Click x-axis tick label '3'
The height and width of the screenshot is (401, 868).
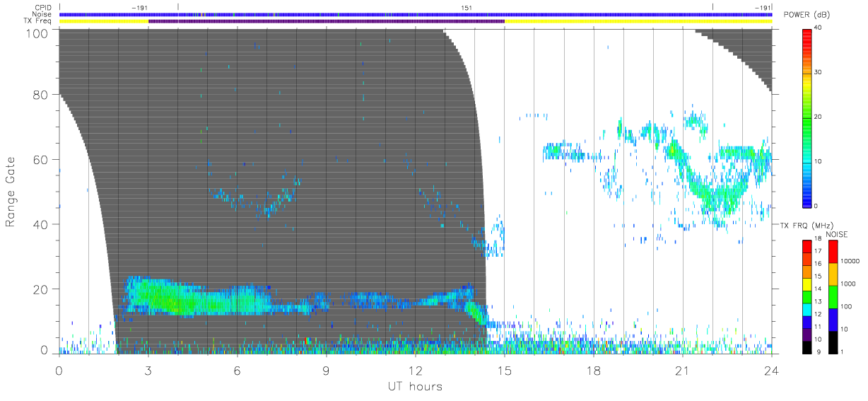click(148, 371)
